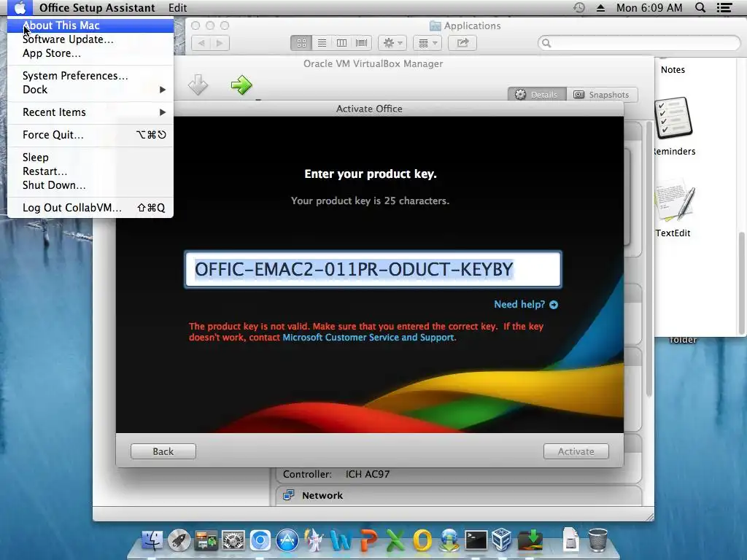Click the blue arrow beside Need help

[554, 305]
